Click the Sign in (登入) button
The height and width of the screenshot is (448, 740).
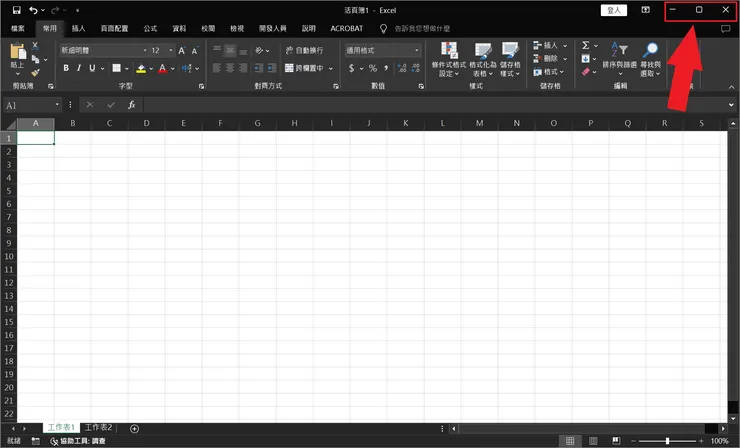coord(614,10)
